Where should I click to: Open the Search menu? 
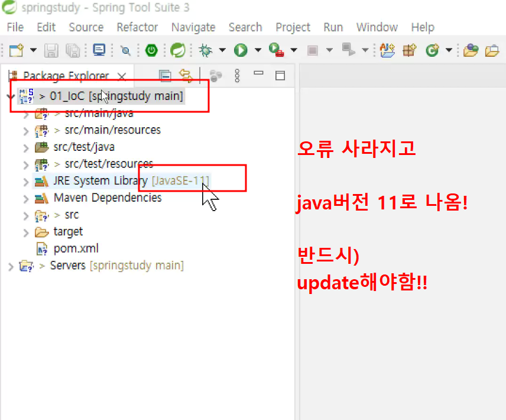[x=245, y=27]
